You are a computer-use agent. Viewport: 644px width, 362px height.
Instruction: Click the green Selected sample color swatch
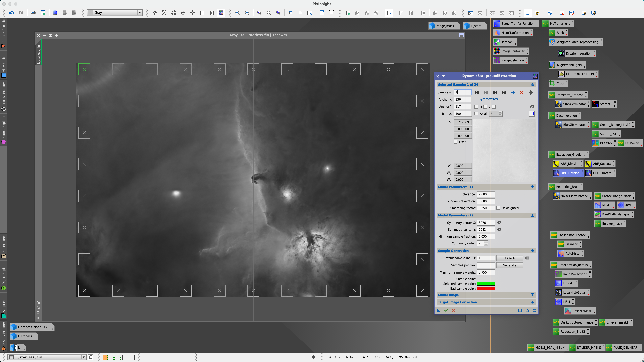[x=486, y=284]
